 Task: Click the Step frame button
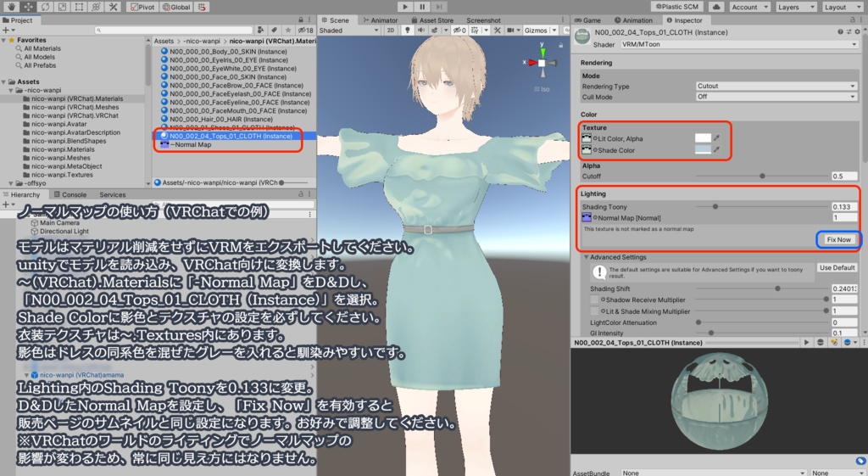point(439,7)
